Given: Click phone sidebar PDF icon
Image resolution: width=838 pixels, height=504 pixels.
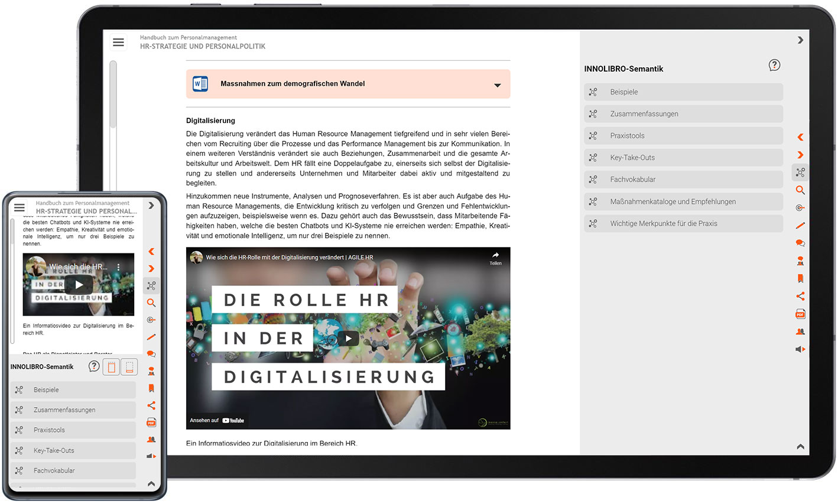Looking at the screenshot, I should point(151,422).
